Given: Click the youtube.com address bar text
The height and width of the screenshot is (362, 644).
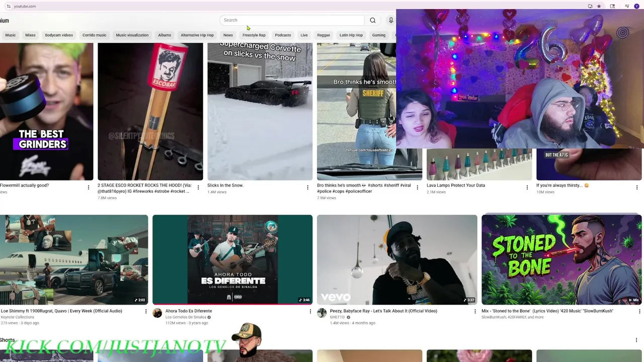Looking at the screenshot, I should [x=25, y=6].
